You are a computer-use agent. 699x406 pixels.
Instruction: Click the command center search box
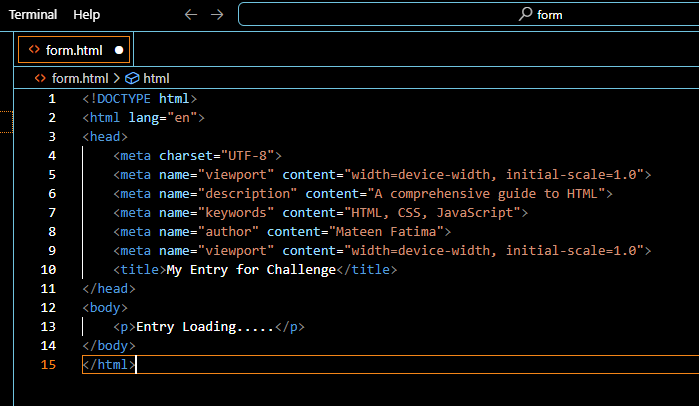[x=469, y=14]
